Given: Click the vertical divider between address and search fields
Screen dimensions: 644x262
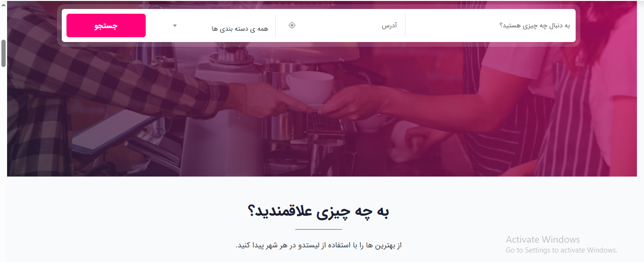Looking at the screenshot, I should point(405,25).
